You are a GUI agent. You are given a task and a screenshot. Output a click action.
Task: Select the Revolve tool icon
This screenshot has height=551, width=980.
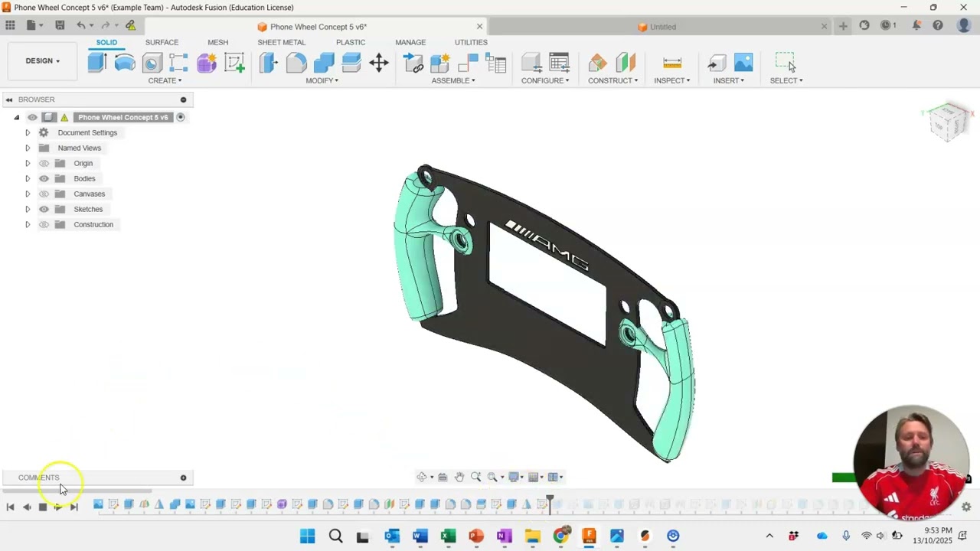(x=125, y=63)
